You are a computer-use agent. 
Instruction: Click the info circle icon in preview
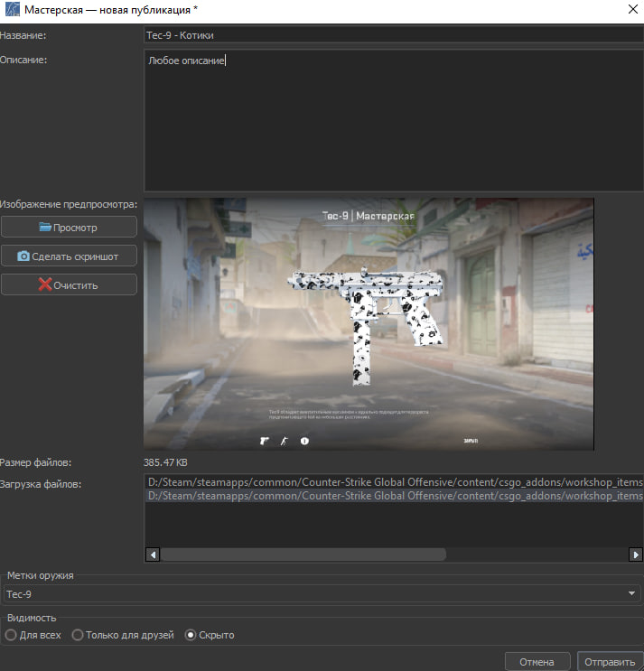304,441
